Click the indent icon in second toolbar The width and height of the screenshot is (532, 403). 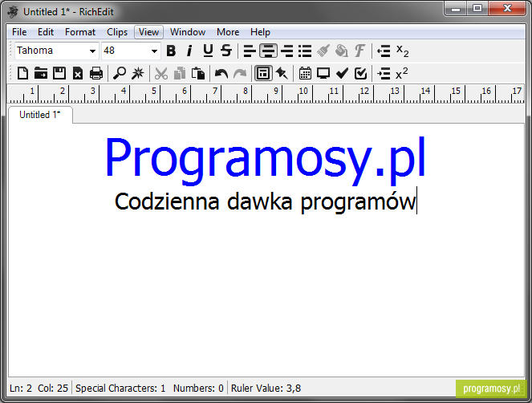(384, 73)
